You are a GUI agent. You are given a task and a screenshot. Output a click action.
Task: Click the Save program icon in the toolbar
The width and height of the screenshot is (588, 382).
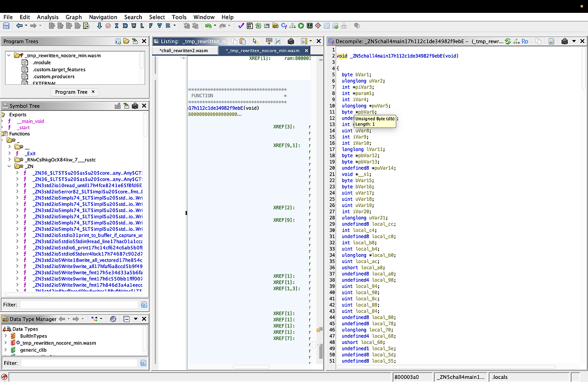pos(6,26)
